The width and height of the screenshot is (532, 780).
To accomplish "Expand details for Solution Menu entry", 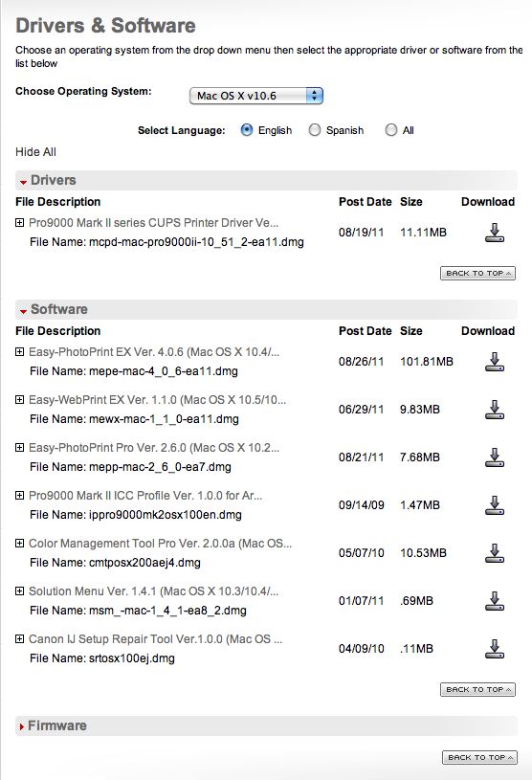I will coord(19,591).
